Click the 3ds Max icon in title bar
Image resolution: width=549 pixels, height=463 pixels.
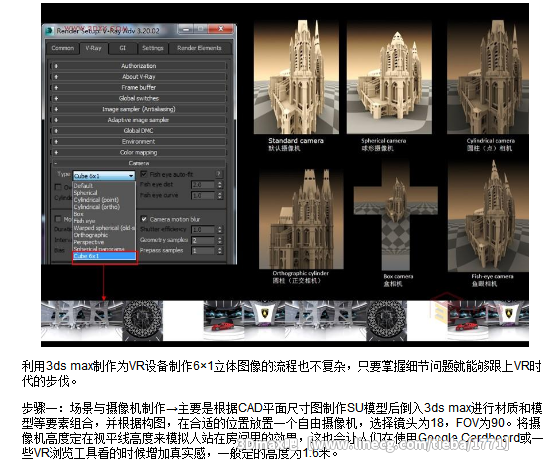coord(49,30)
